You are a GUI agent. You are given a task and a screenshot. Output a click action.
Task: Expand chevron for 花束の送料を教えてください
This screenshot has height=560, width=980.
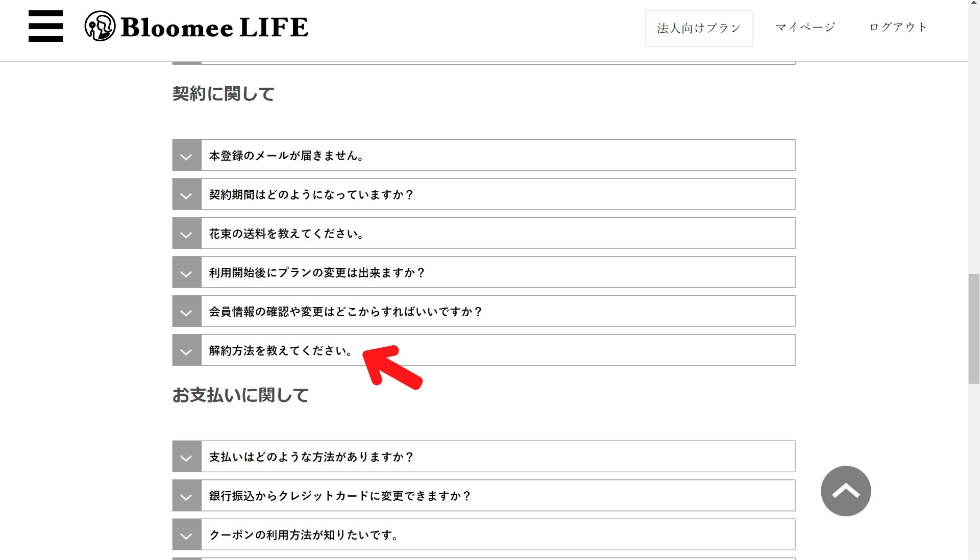tap(187, 234)
